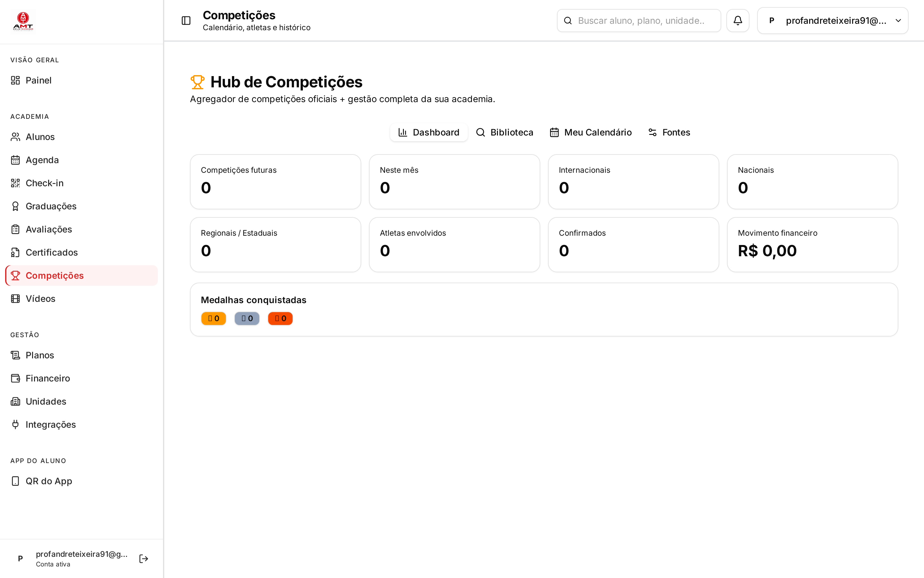Expand the account dropdown chevron
This screenshot has width=924, height=578.
pos(898,21)
